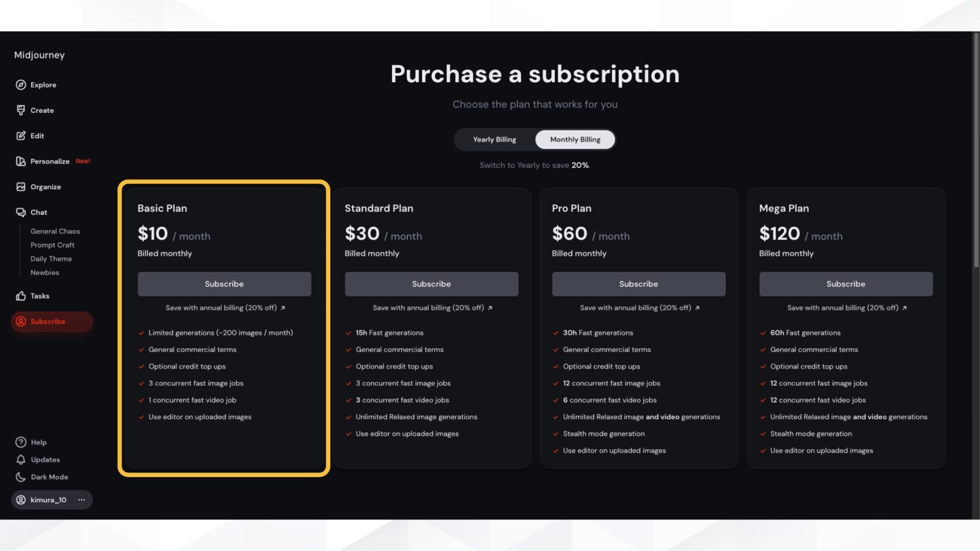The height and width of the screenshot is (551, 980).
Task: Go to the Prompt Craft chat room
Action: click(52, 245)
